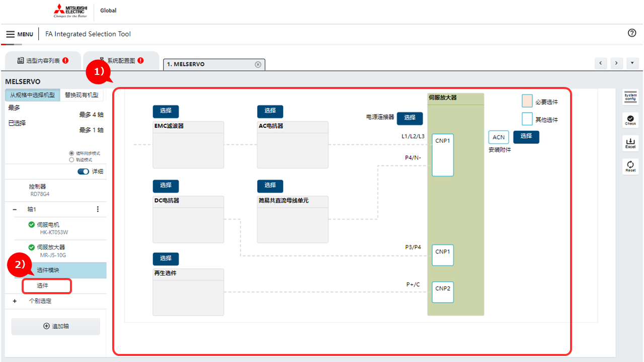This screenshot has height=362, width=644.
Task: Open the hamburger MENU button
Action: pyautogui.click(x=20, y=34)
